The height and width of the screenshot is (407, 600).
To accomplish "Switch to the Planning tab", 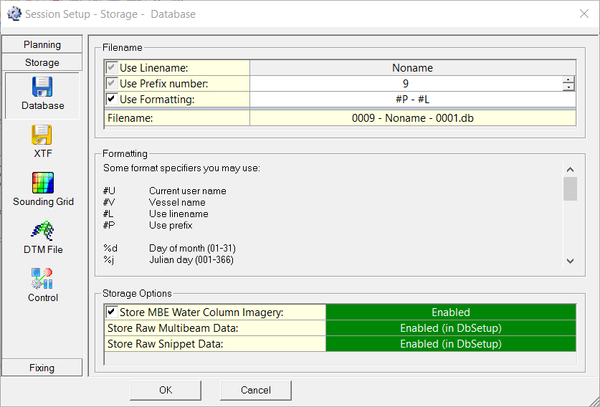I will (x=42, y=45).
